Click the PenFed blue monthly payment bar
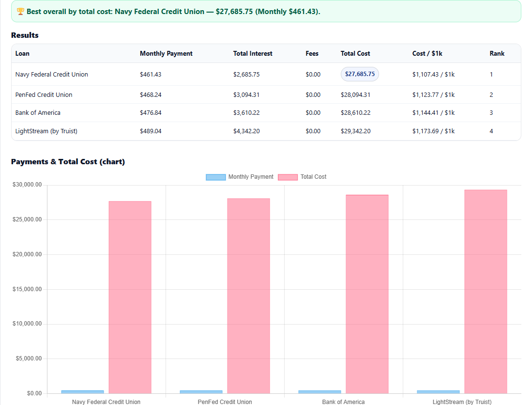This screenshot has height=405, width=532. [201, 392]
